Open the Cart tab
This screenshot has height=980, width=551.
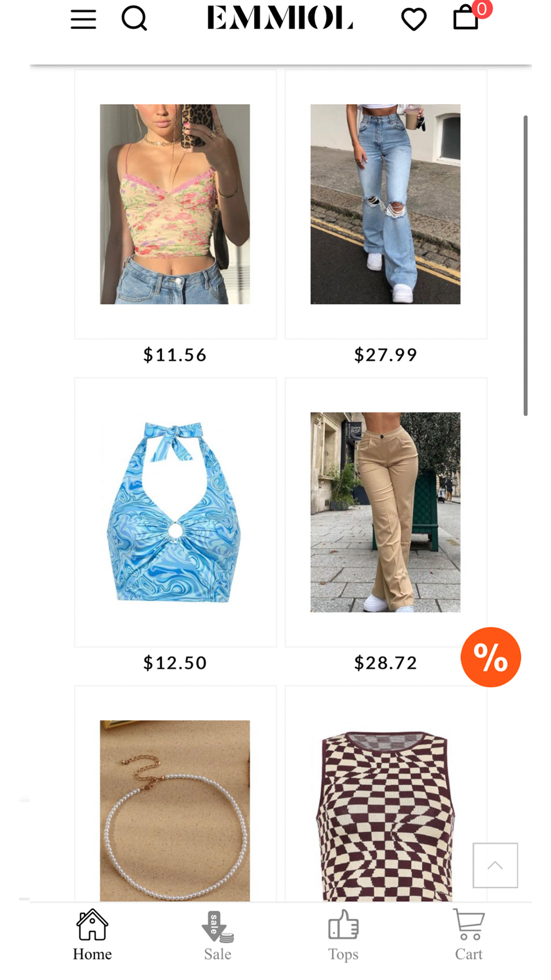pyautogui.click(x=469, y=935)
